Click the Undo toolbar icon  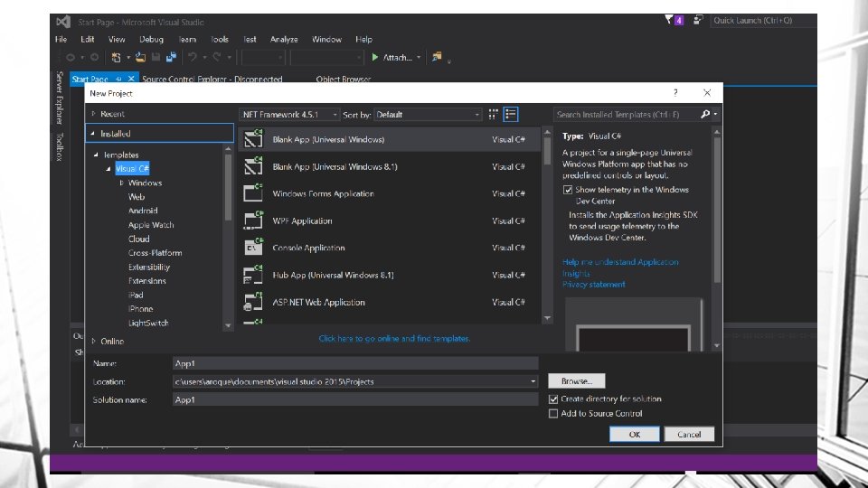[x=192, y=57]
